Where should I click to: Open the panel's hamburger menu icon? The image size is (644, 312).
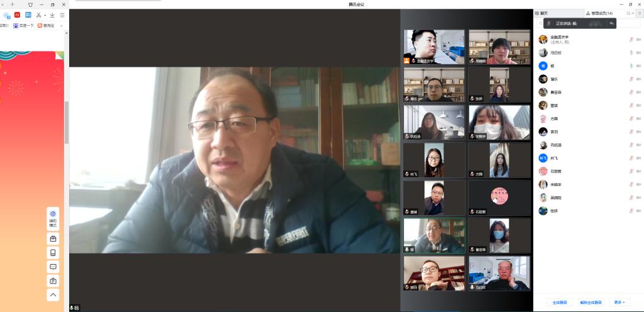click(639, 13)
